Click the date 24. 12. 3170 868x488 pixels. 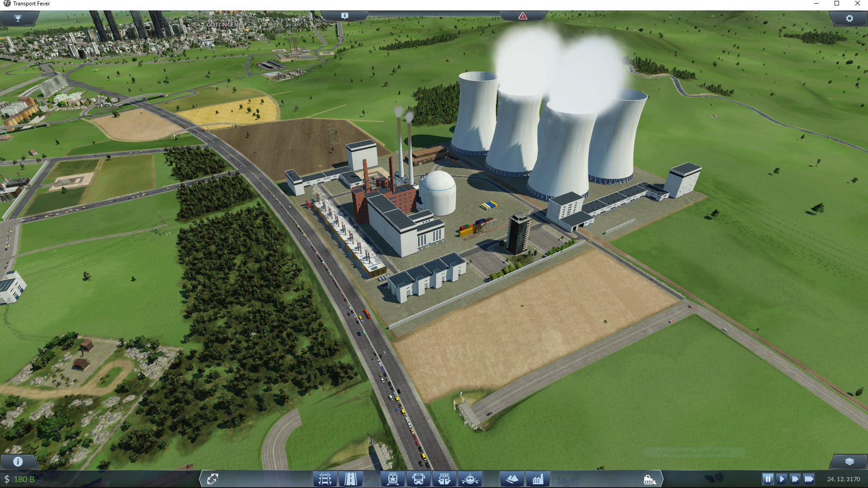pyautogui.click(x=844, y=479)
